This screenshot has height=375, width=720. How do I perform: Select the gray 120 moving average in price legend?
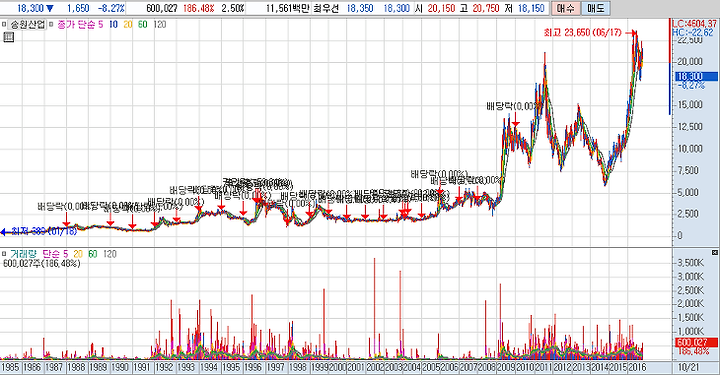[159, 24]
